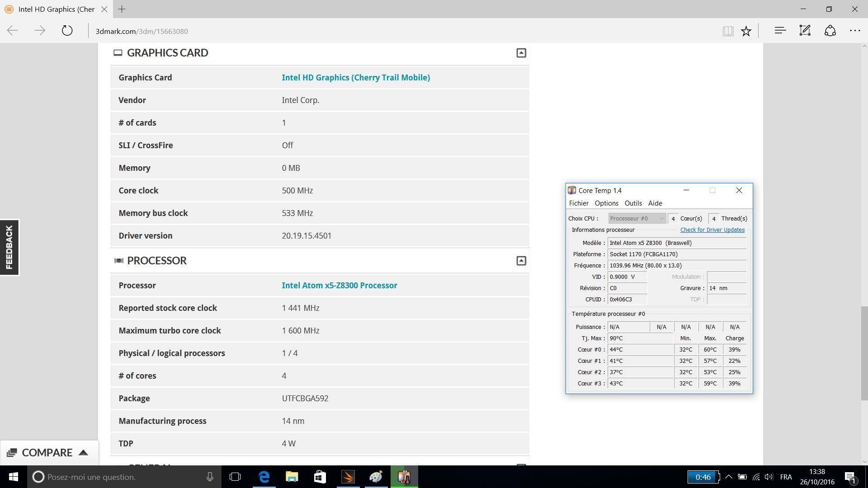Open Edge reading view icon
Viewport: 868px width, 488px height.
727,31
